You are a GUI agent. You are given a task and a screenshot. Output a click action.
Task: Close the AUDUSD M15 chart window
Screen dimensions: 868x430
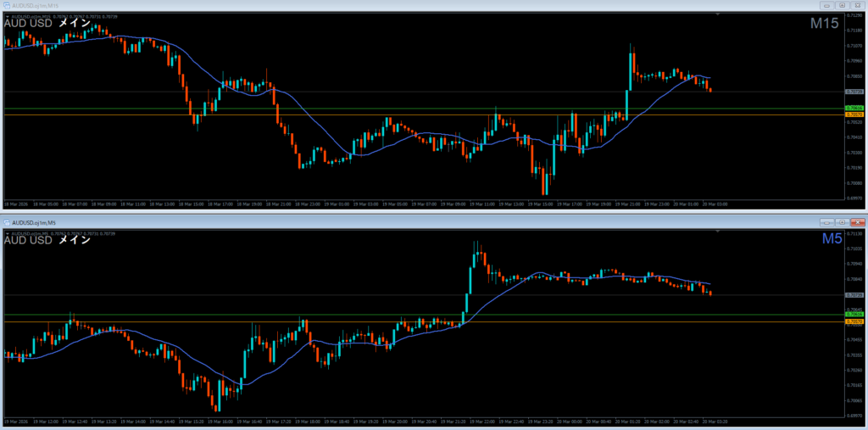coord(858,5)
